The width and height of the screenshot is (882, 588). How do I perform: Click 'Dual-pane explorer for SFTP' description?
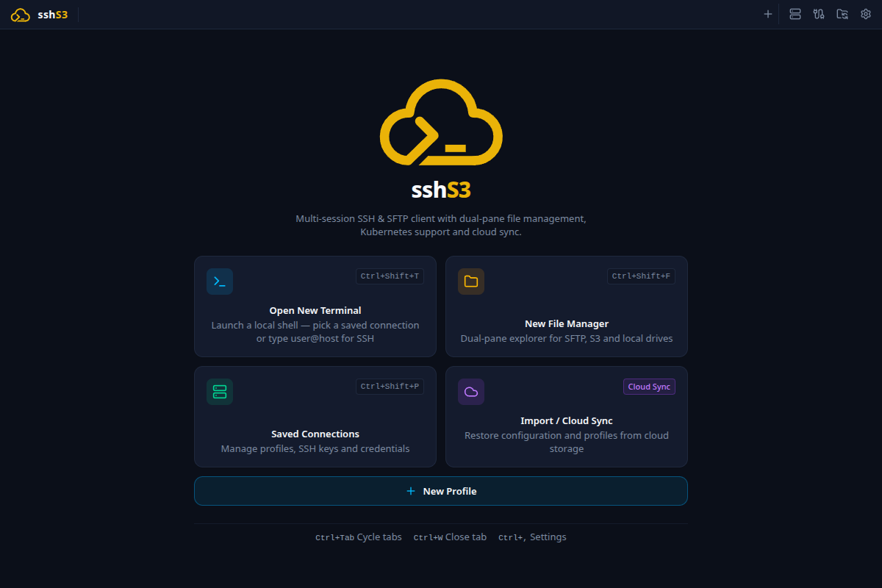567,339
